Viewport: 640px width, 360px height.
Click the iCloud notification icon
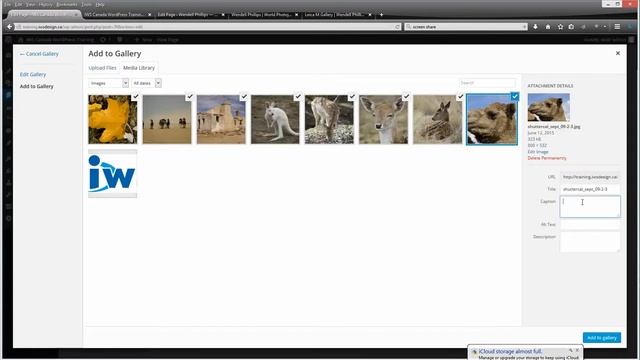pyautogui.click(x=474, y=351)
